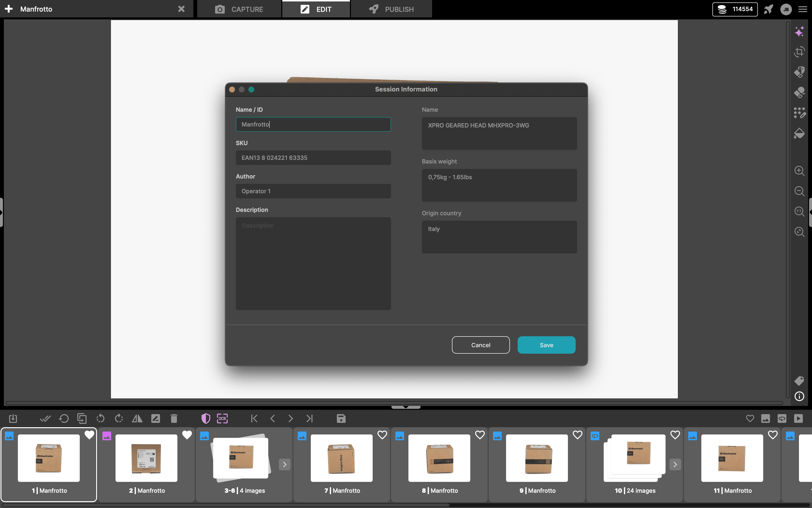Expand the 10 | 24 images stack
The height and width of the screenshot is (508, 812).
point(675,464)
